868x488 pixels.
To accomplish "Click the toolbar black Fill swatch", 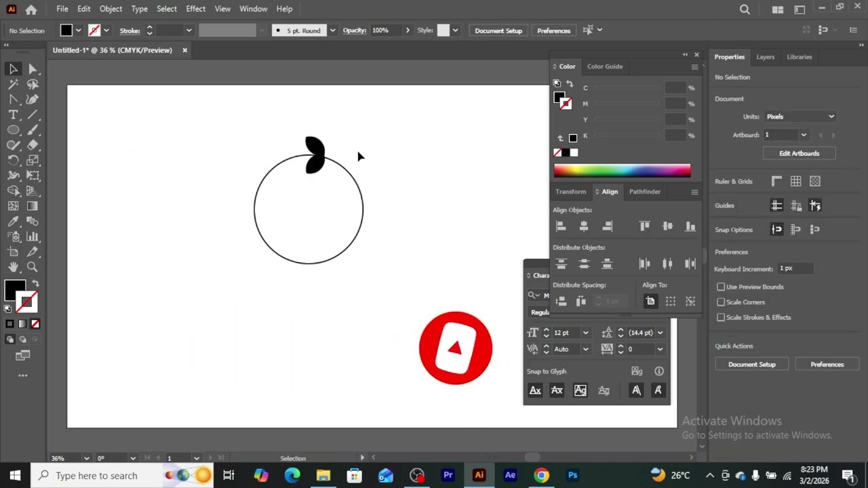I will pos(15,290).
